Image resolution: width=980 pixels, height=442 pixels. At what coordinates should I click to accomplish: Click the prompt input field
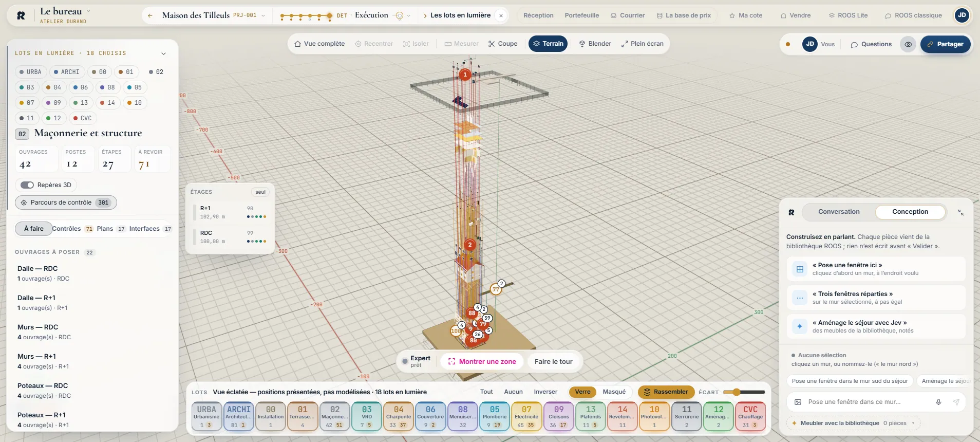coord(868,402)
